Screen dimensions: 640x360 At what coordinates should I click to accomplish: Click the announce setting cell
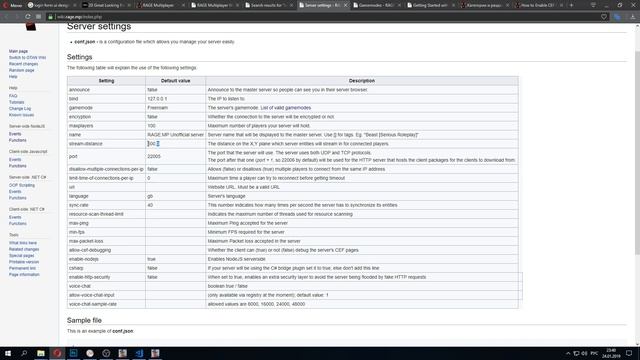point(106,90)
